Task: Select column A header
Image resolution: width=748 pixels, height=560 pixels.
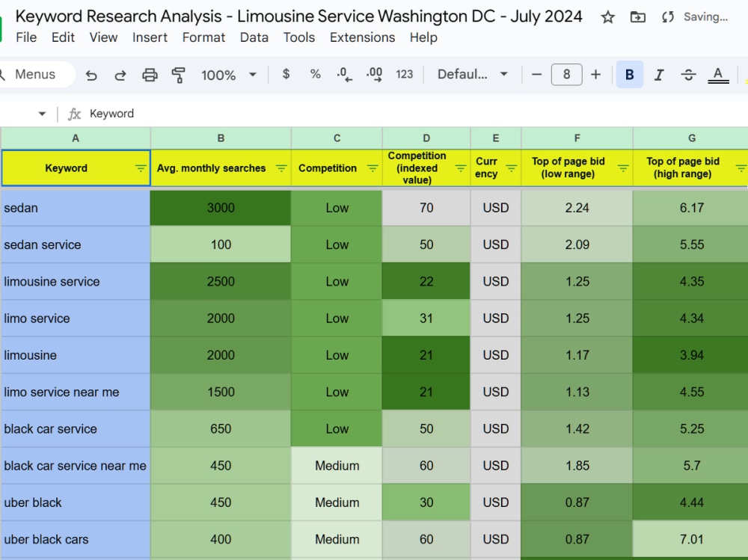Action: click(76, 138)
